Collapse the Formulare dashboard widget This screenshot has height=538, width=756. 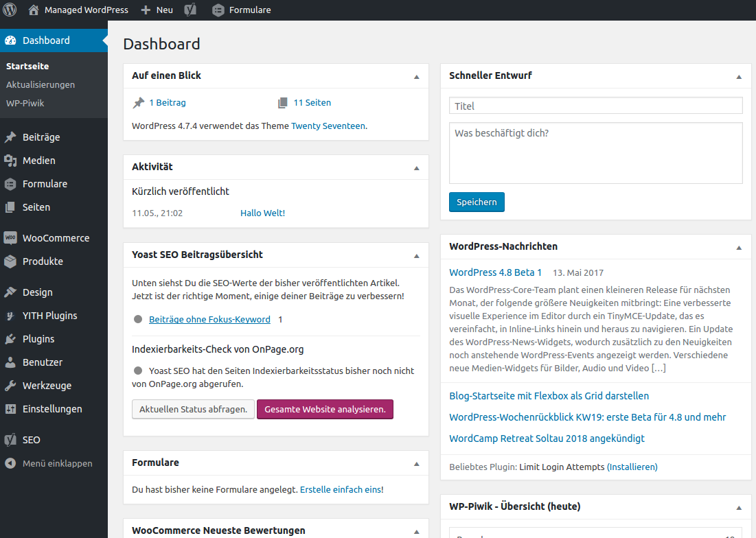click(x=417, y=464)
